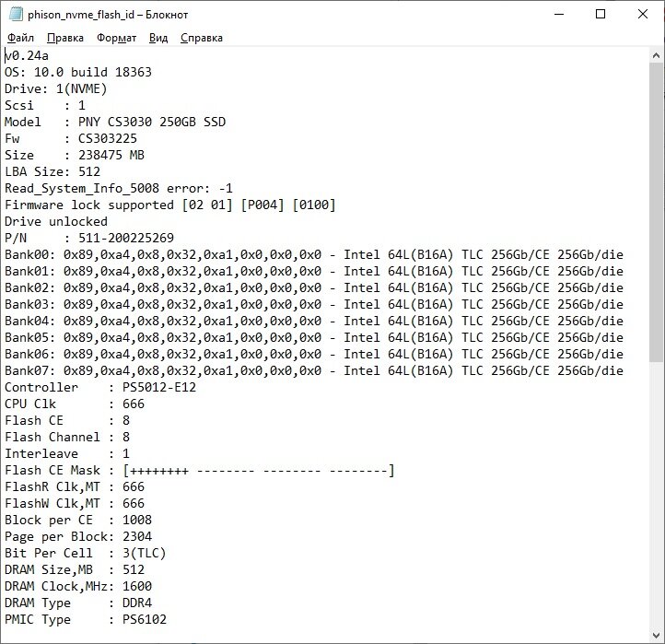Click the 'FlashR Clk,MT : 666' line

75,486
